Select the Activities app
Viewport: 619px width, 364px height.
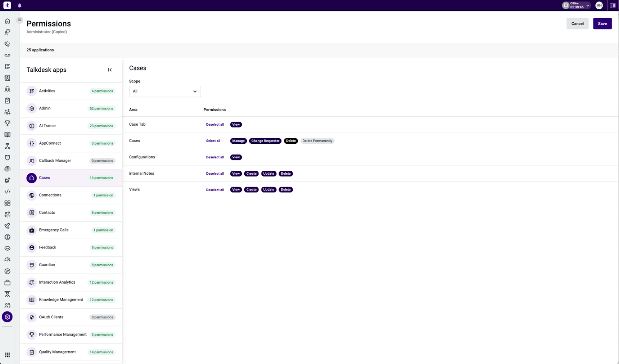pos(71,91)
